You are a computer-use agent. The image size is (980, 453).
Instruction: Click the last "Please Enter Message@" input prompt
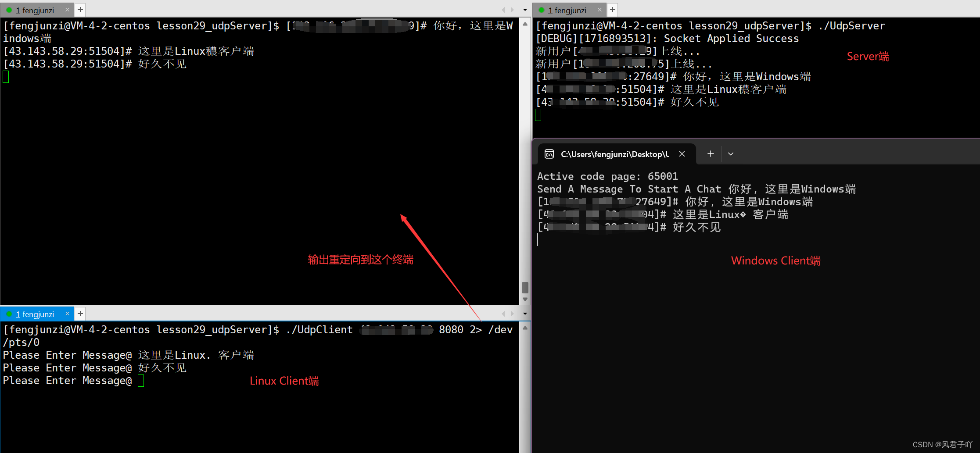[x=68, y=381]
